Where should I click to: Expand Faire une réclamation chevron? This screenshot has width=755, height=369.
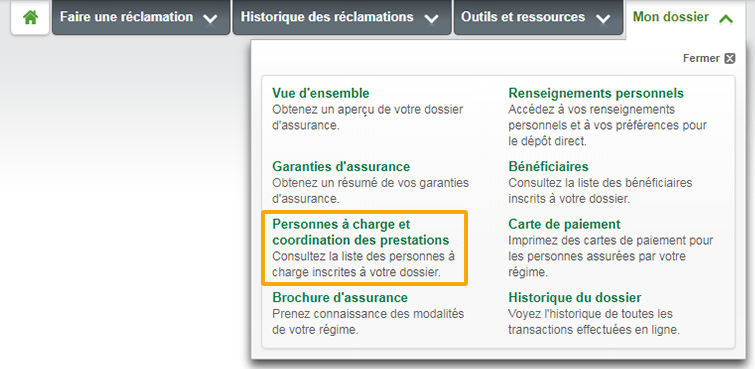[210, 19]
